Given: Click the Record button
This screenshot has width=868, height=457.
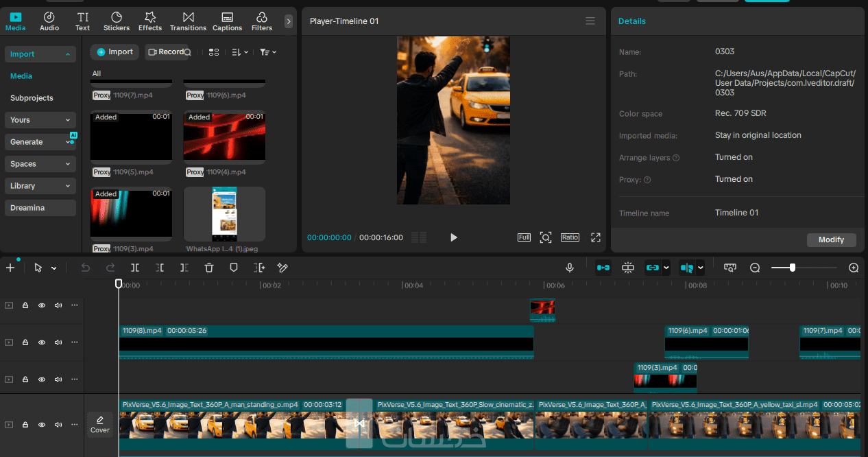Looking at the screenshot, I should point(166,52).
